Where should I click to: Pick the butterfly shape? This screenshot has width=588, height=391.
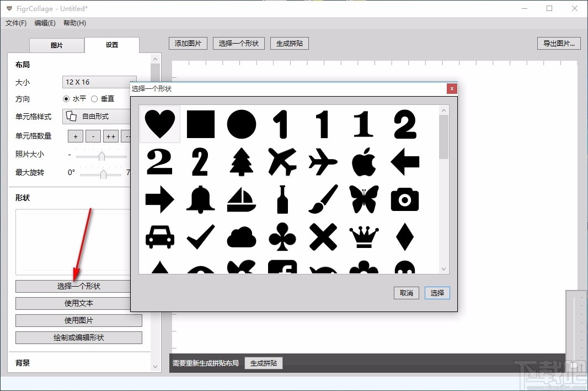364,199
